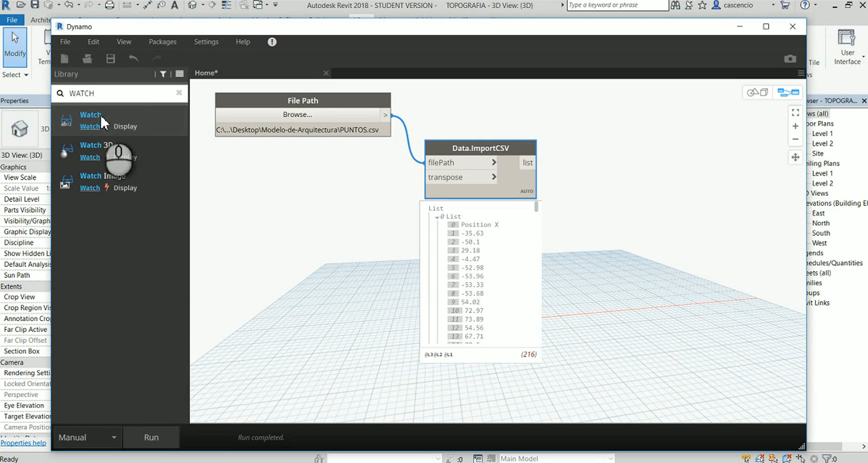Open the Library filter icon

click(x=163, y=74)
